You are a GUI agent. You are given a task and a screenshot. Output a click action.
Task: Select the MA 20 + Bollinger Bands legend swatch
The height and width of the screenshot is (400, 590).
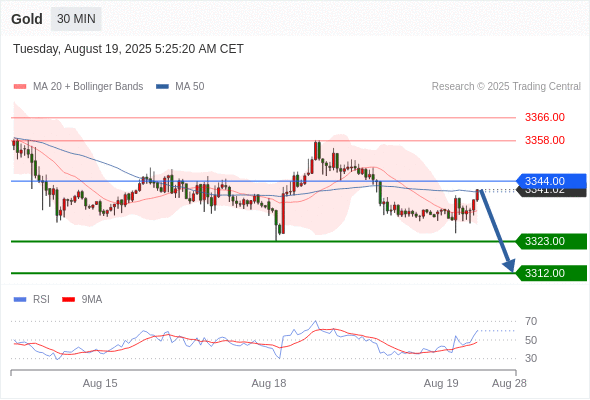click(x=20, y=87)
